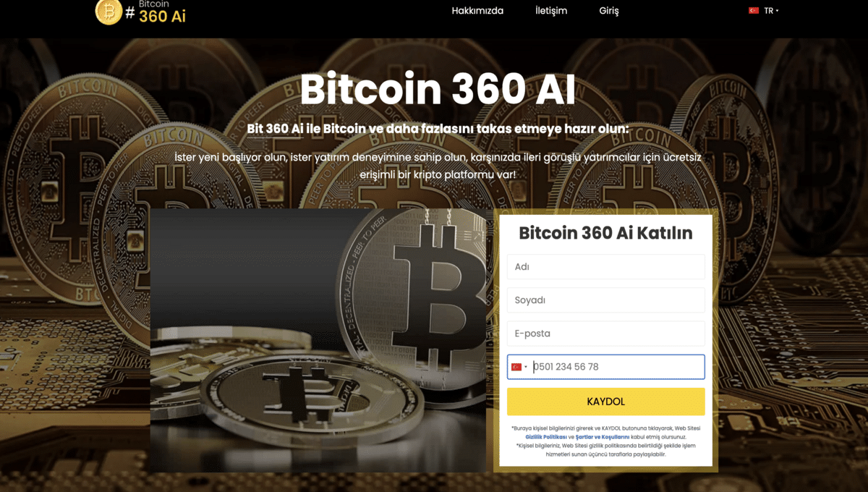This screenshot has height=492, width=868.
Task: Click the Bitcoin 360 Ai logo text
Action: point(162,12)
